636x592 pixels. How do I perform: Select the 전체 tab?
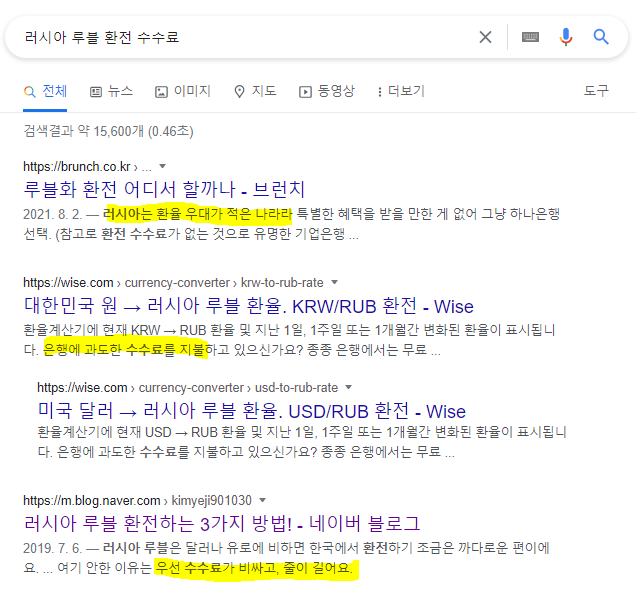point(45,91)
